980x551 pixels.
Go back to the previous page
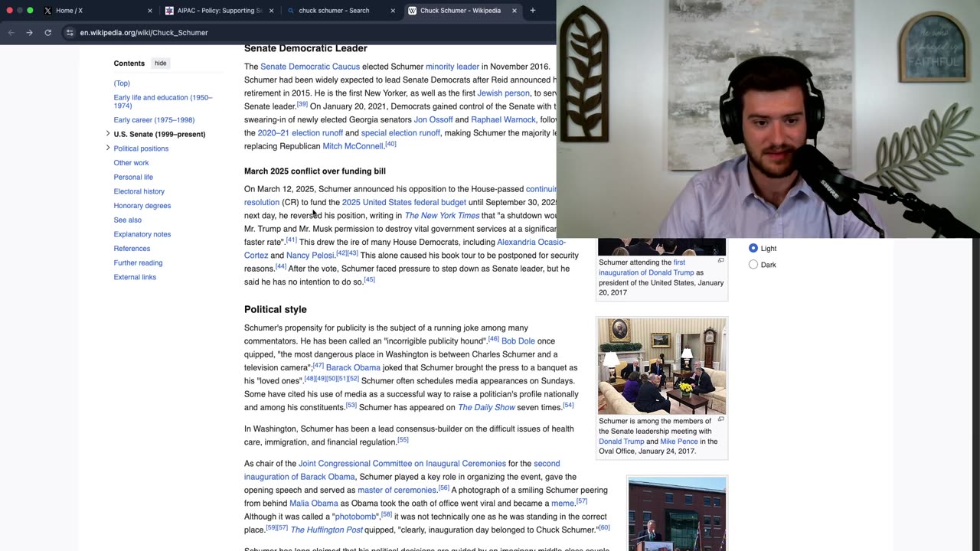(11, 33)
